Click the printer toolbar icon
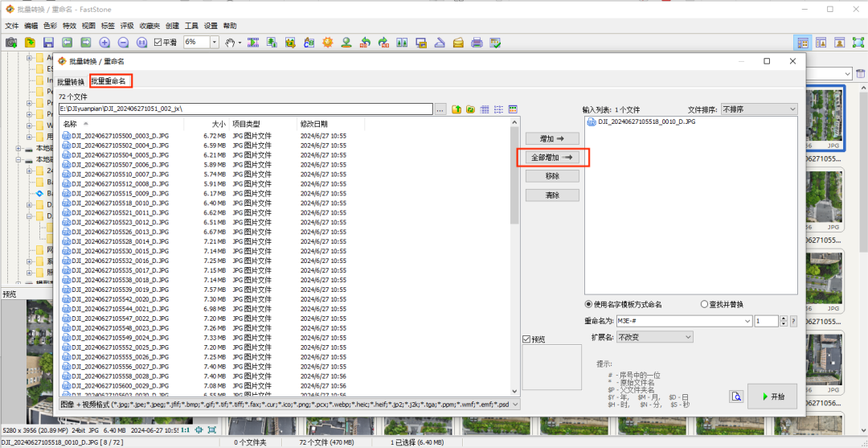 [x=477, y=42]
